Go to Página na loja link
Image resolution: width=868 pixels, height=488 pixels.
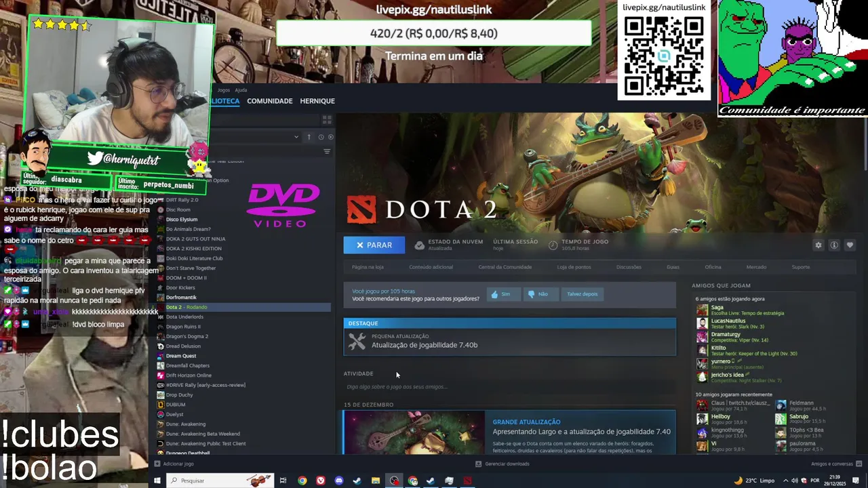coord(368,267)
